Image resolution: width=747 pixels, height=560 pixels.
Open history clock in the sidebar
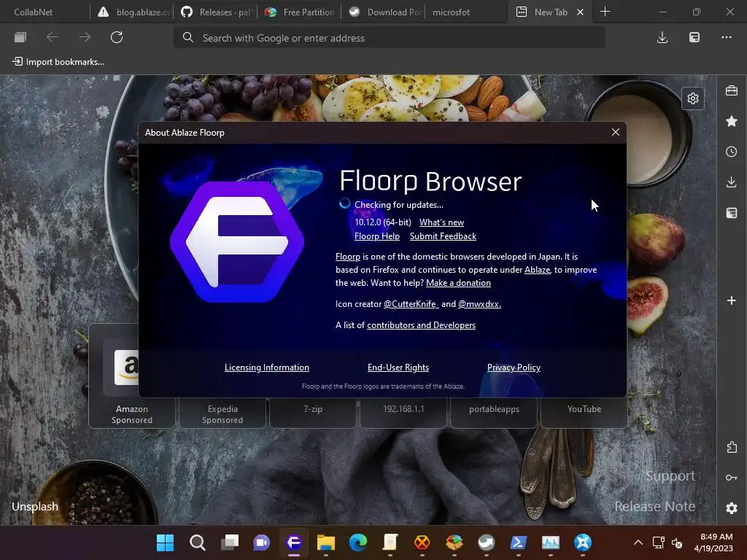732,152
